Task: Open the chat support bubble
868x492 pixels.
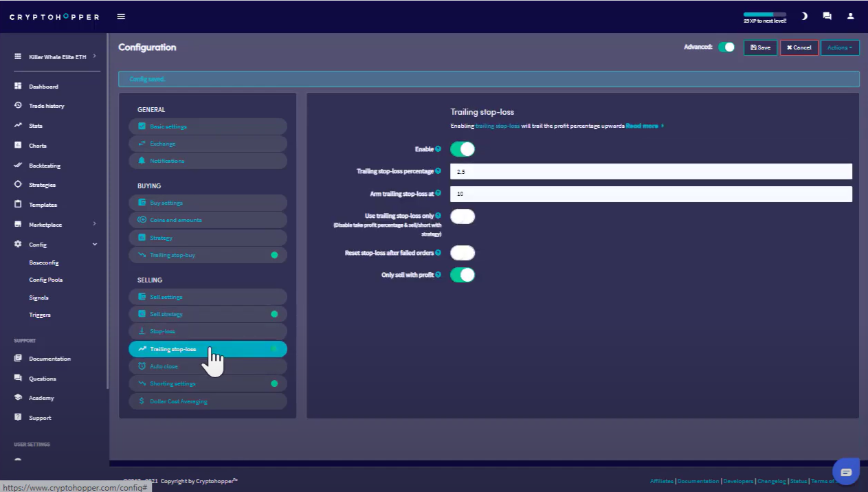Action: (846, 472)
